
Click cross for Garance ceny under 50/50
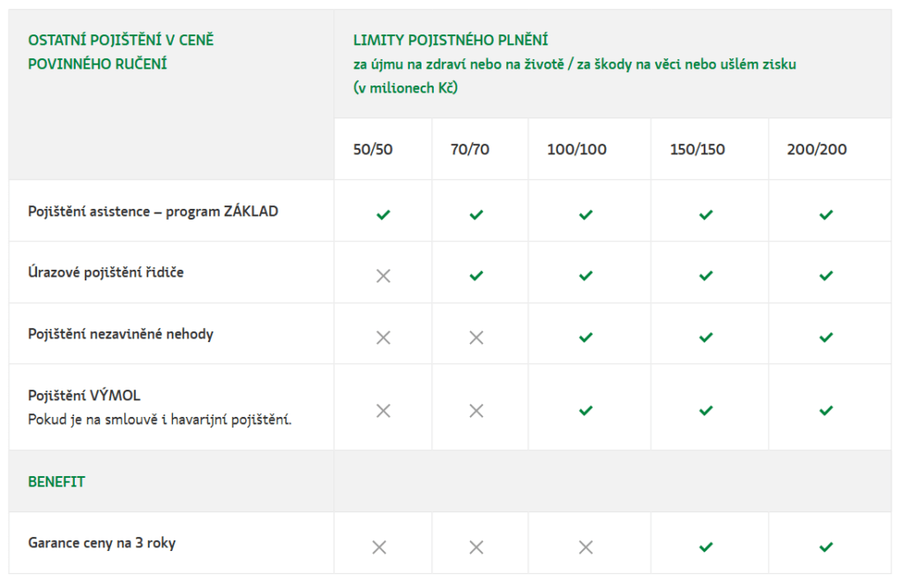[379, 547]
